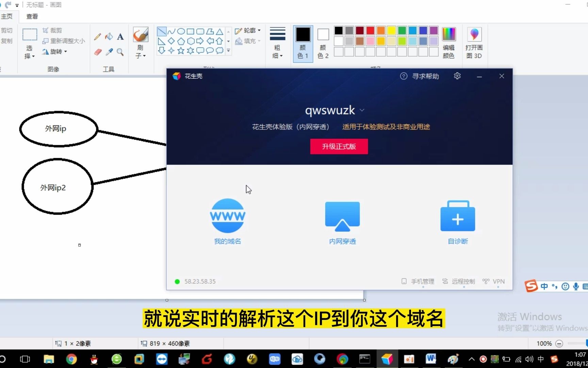
Task: Choose the Oval shape in shapes gallery
Action: 181,31
